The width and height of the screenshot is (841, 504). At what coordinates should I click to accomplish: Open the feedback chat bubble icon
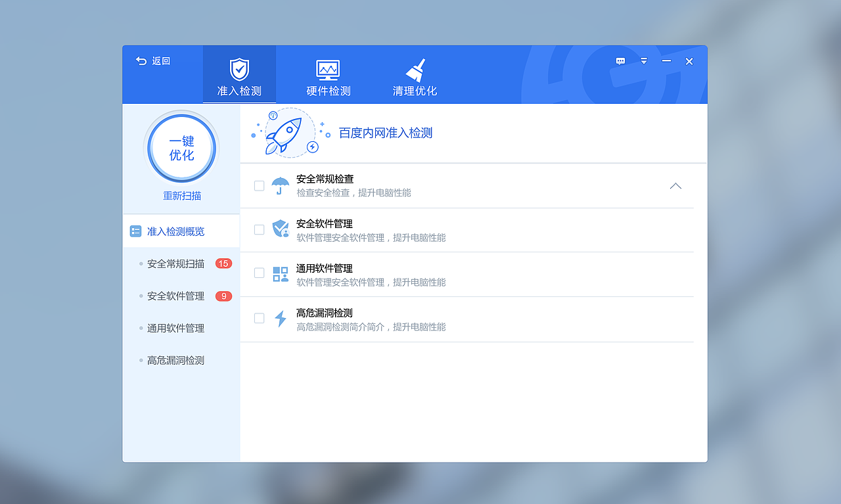coord(620,61)
